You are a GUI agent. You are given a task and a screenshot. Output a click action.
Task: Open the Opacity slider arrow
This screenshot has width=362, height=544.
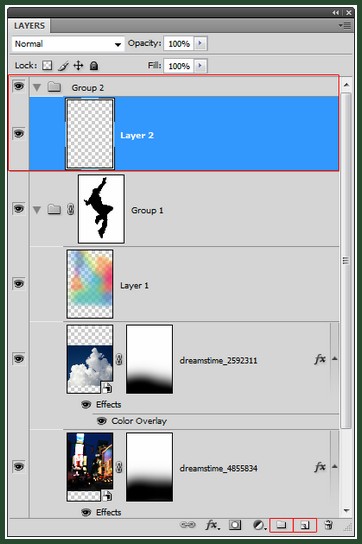200,43
